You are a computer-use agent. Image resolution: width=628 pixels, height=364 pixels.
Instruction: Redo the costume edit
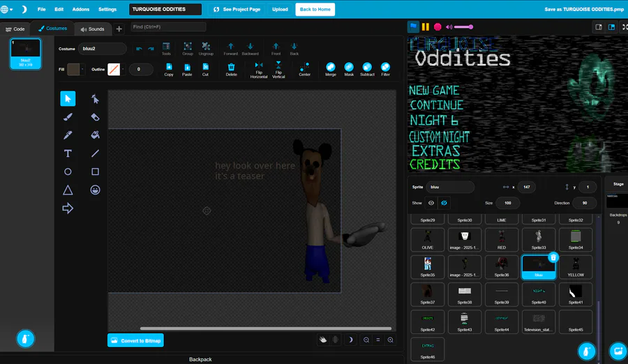tap(151, 49)
